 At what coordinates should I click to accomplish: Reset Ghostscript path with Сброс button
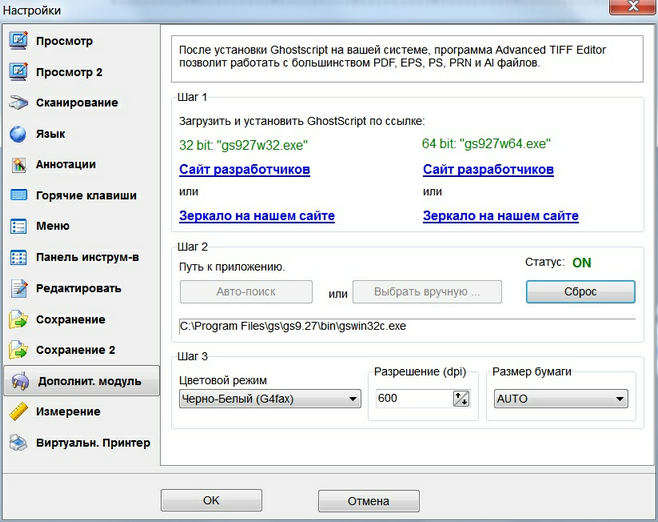point(580,292)
